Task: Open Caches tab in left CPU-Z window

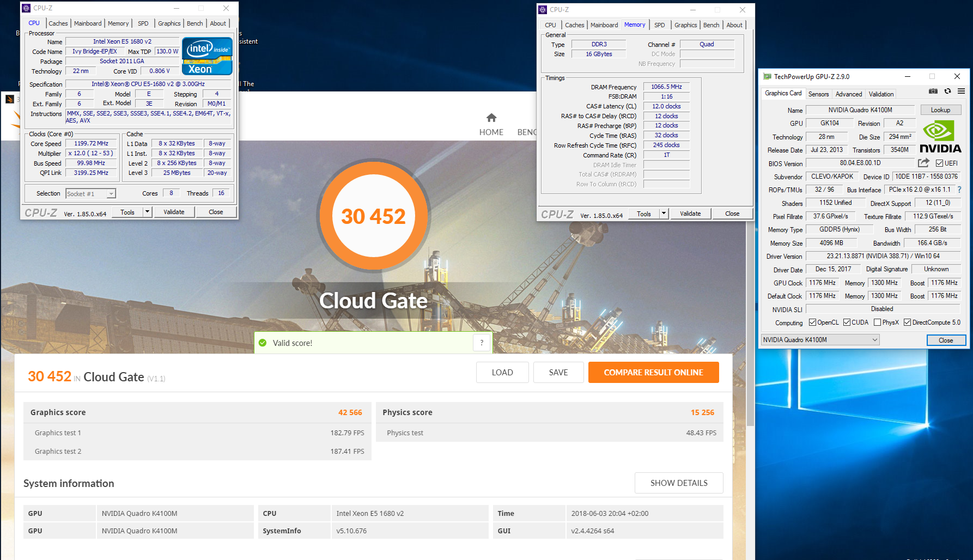Action: point(58,23)
